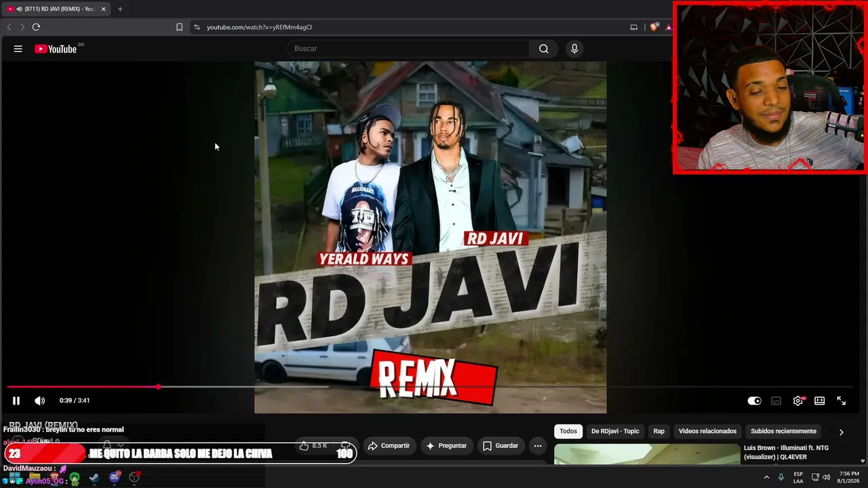Click the cast/screen icon in address bar

click(634, 27)
